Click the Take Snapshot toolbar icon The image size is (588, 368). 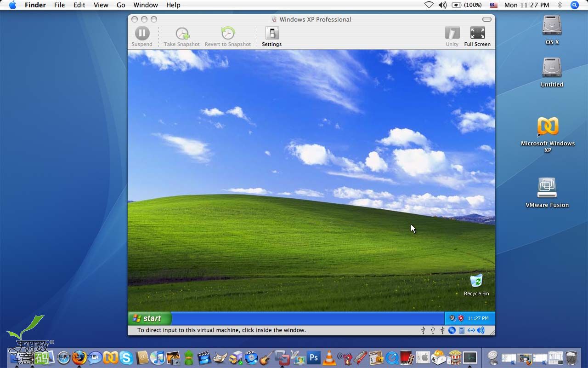coord(182,37)
